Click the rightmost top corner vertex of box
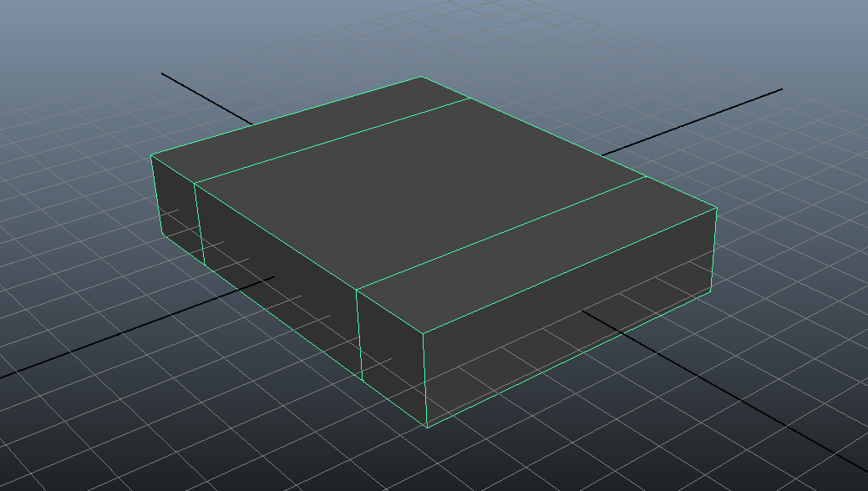 (716, 208)
